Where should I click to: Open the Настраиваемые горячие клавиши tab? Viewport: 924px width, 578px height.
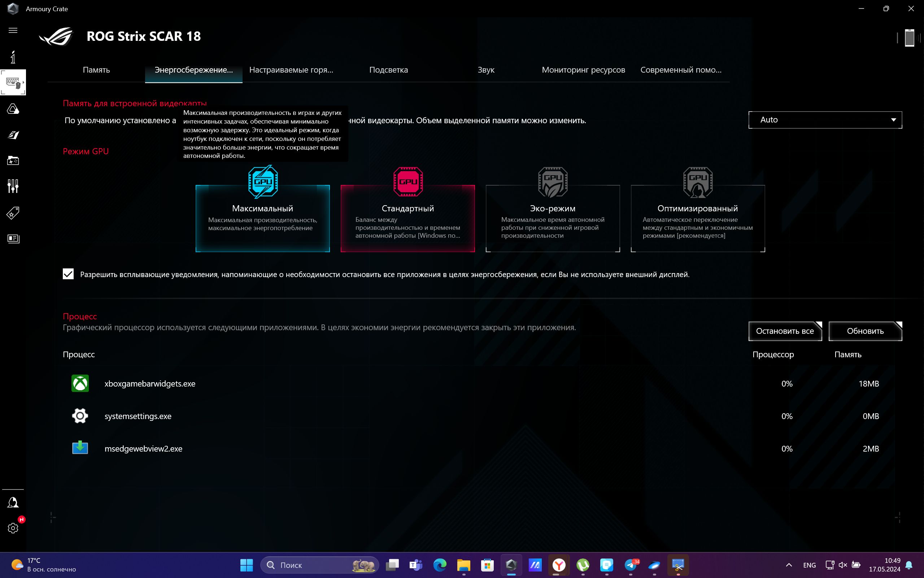291,70
